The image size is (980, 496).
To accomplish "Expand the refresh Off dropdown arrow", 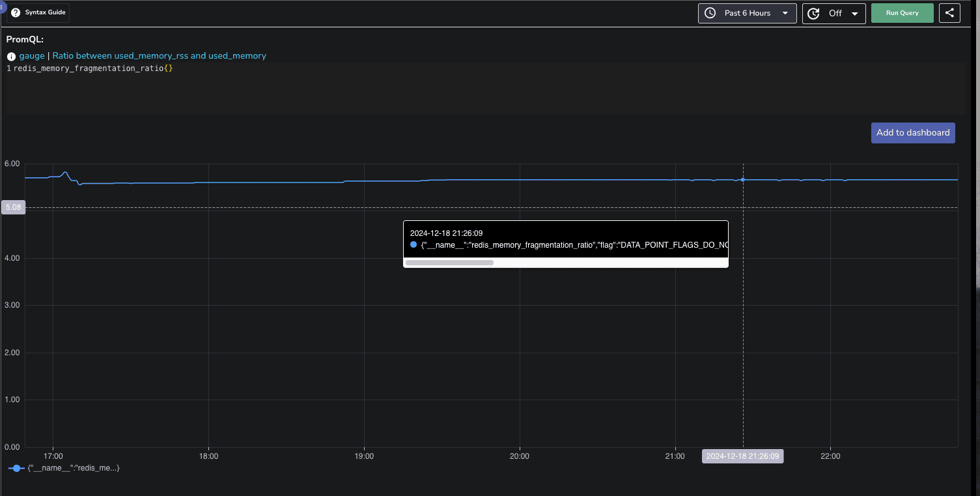I will pyautogui.click(x=854, y=13).
